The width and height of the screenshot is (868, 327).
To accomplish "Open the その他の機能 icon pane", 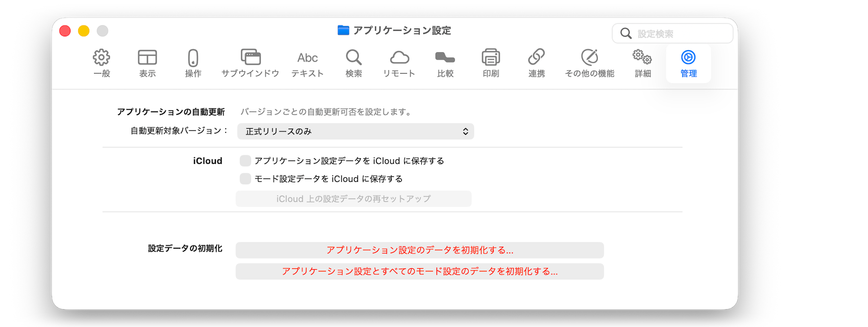I will [x=589, y=63].
